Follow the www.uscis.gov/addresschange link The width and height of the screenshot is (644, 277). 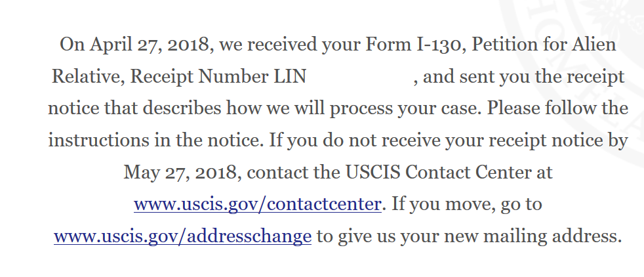182,236
